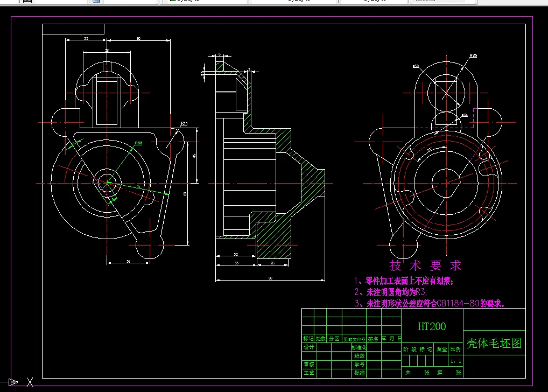Select the 技术要求 heading text
548x392 pixels.
click(426, 265)
